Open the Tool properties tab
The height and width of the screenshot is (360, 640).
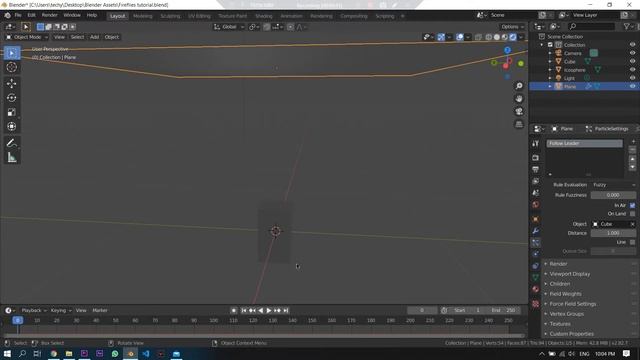(x=536, y=144)
